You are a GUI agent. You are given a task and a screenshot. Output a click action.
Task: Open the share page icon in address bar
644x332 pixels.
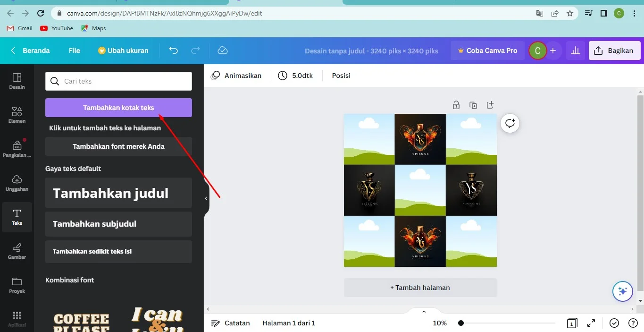555,13
